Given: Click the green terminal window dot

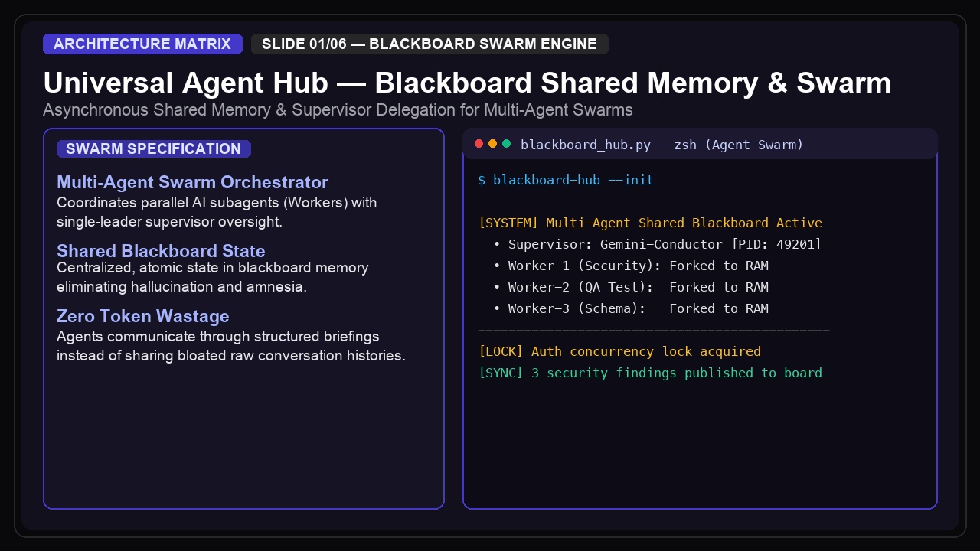Looking at the screenshot, I should (x=506, y=144).
